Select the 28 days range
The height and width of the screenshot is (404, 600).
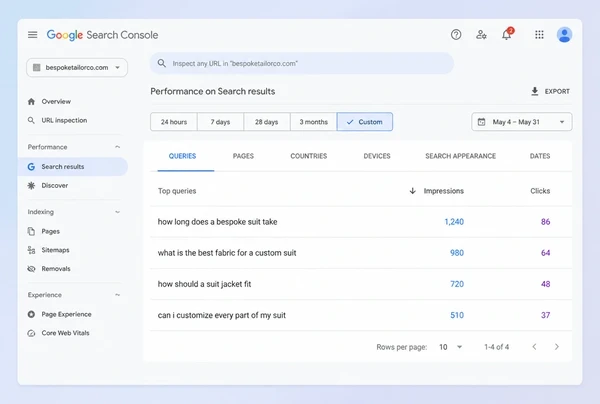click(x=267, y=122)
